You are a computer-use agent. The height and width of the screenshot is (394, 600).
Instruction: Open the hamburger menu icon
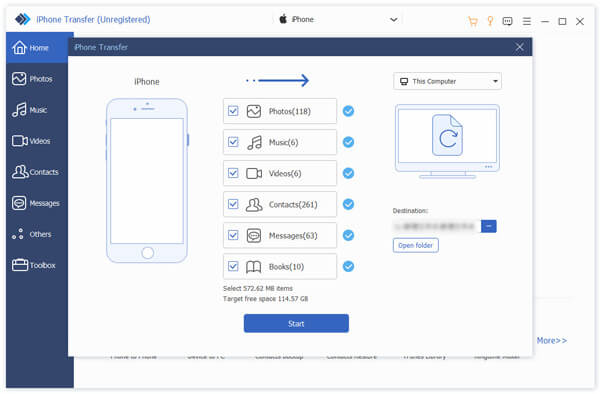click(x=527, y=21)
